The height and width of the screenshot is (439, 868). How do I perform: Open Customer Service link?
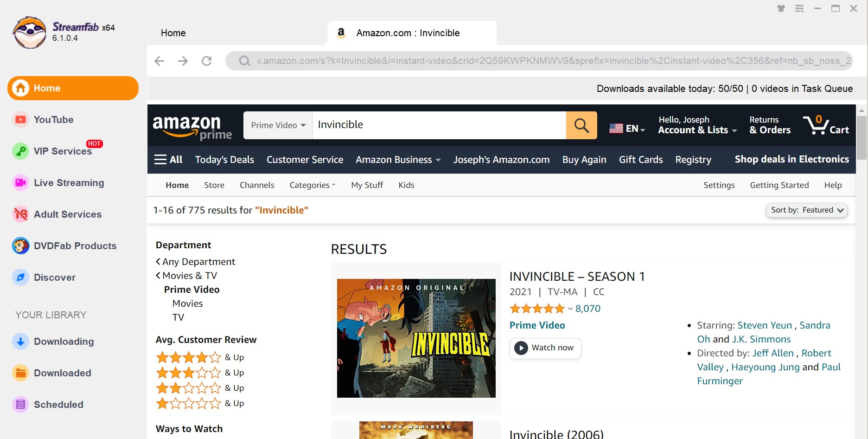305,160
